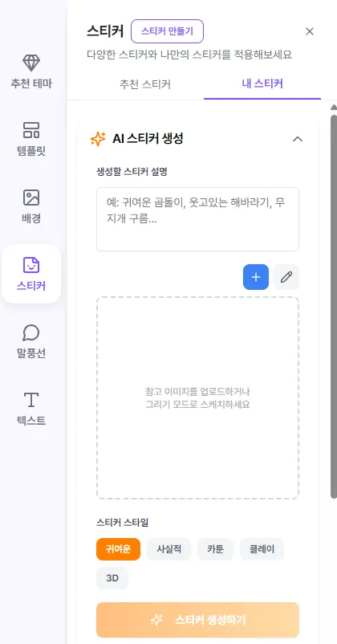Choose the 카툰 sticker style

click(x=216, y=549)
